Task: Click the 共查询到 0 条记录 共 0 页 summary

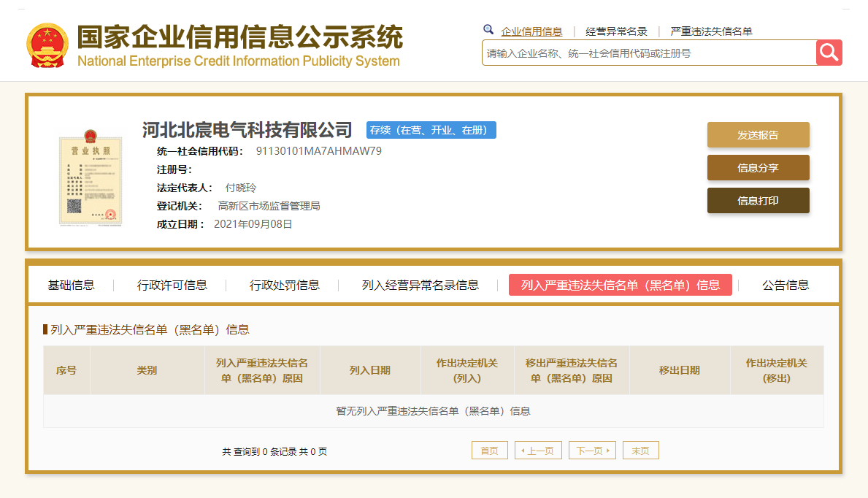Action: pyautogui.click(x=274, y=451)
